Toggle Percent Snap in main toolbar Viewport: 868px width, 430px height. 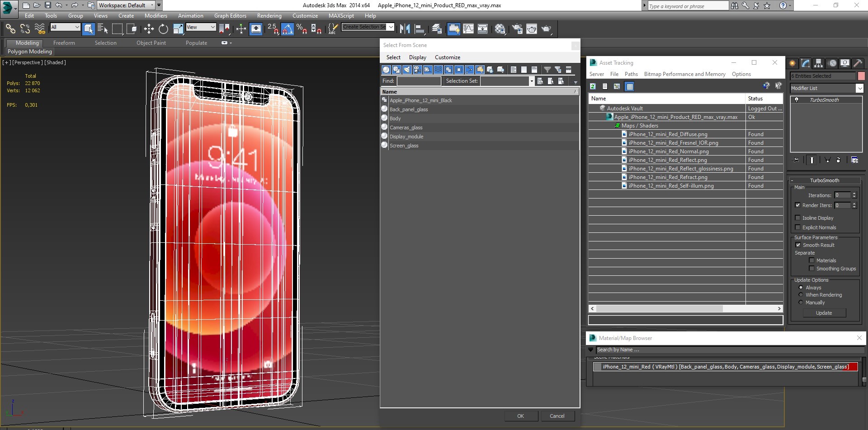pos(302,29)
